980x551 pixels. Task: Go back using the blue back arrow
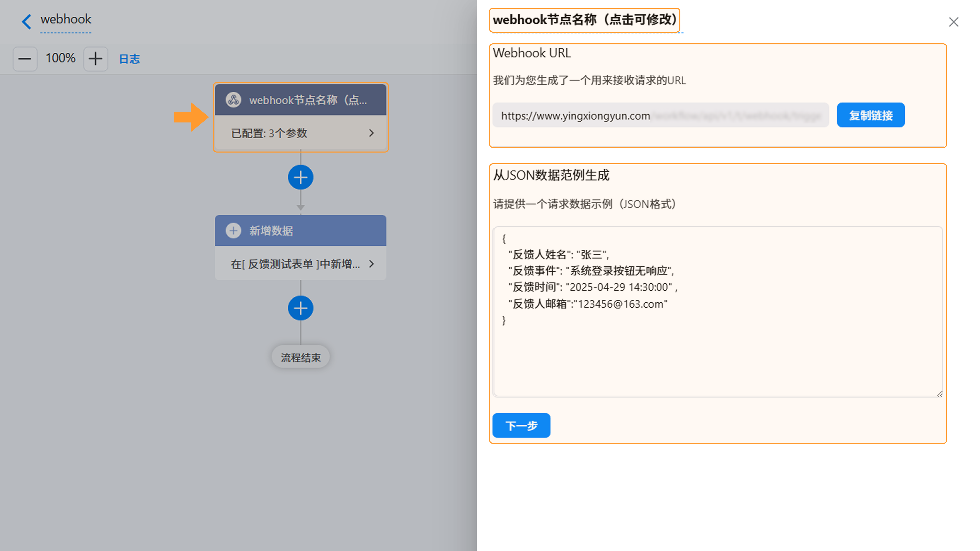coord(26,21)
